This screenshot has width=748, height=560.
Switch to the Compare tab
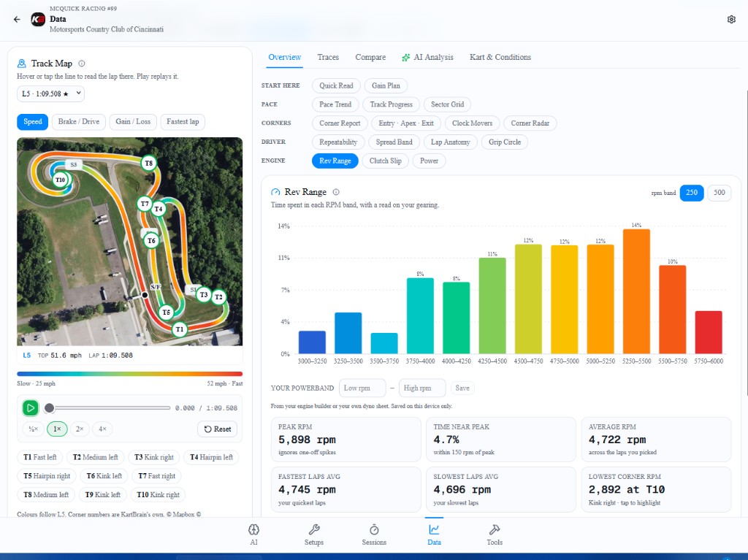pyautogui.click(x=370, y=57)
